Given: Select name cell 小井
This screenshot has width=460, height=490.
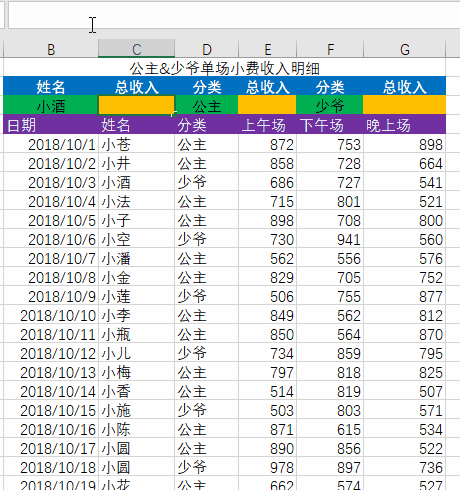Looking at the screenshot, I should [x=136, y=162].
